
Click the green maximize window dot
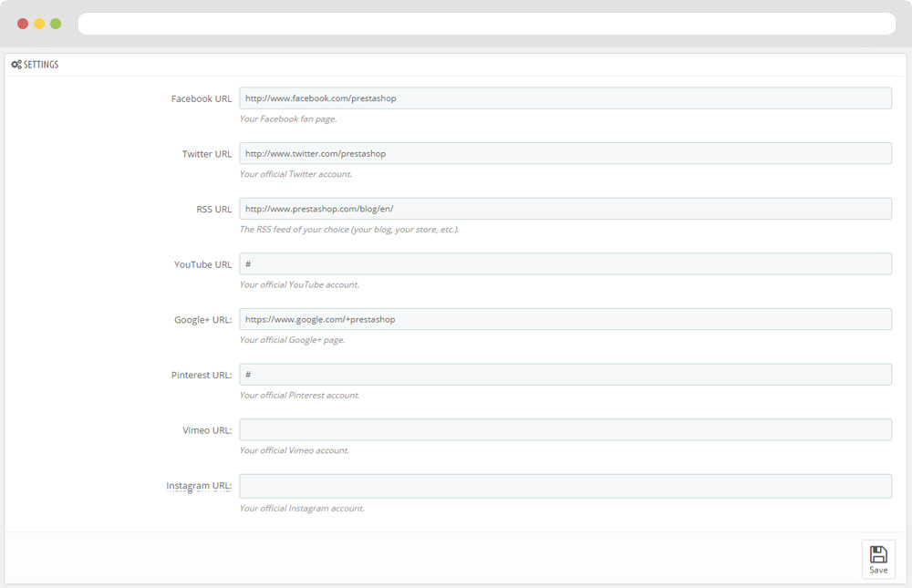tap(56, 24)
